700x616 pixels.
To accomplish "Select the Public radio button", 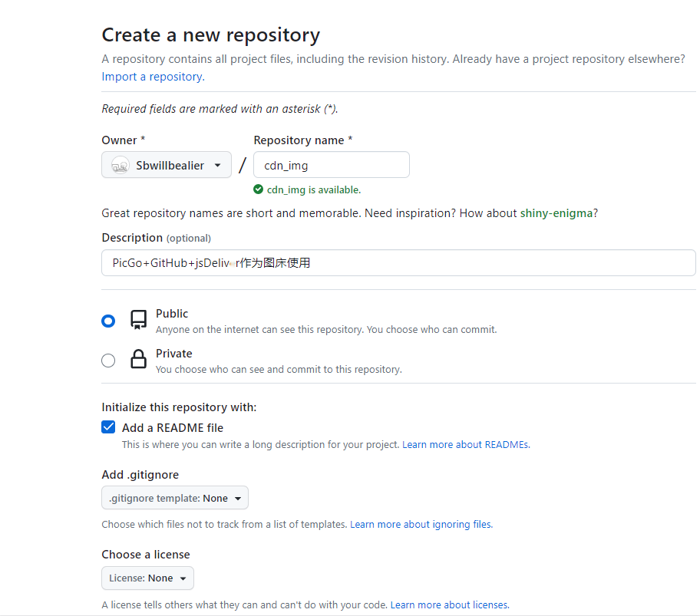I will (x=108, y=321).
